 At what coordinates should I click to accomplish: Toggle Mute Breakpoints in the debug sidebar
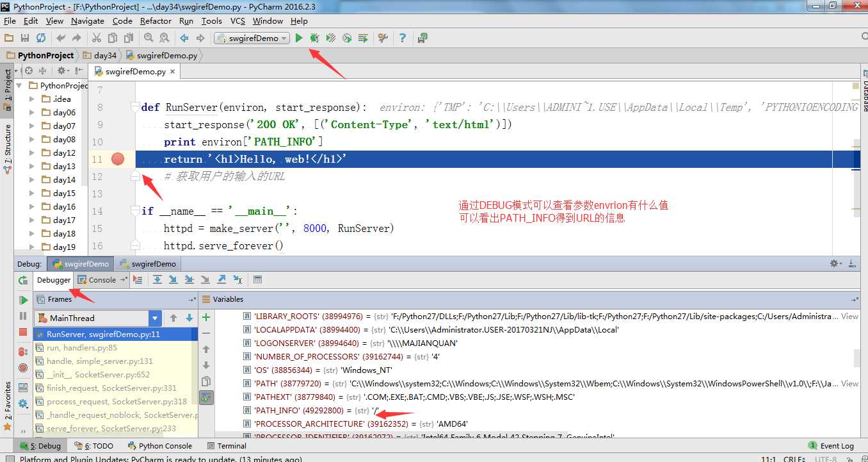click(x=23, y=368)
